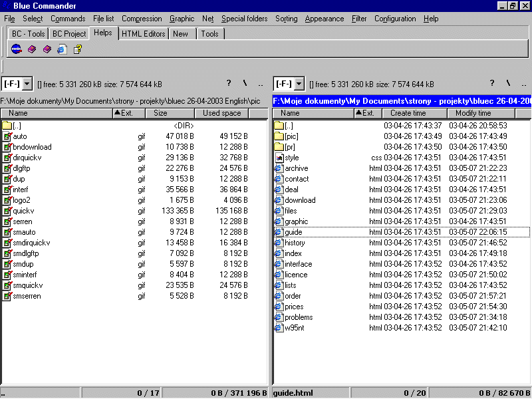This screenshot has height=399, width=532.
Task: Click the download html file icon
Action: click(x=279, y=200)
